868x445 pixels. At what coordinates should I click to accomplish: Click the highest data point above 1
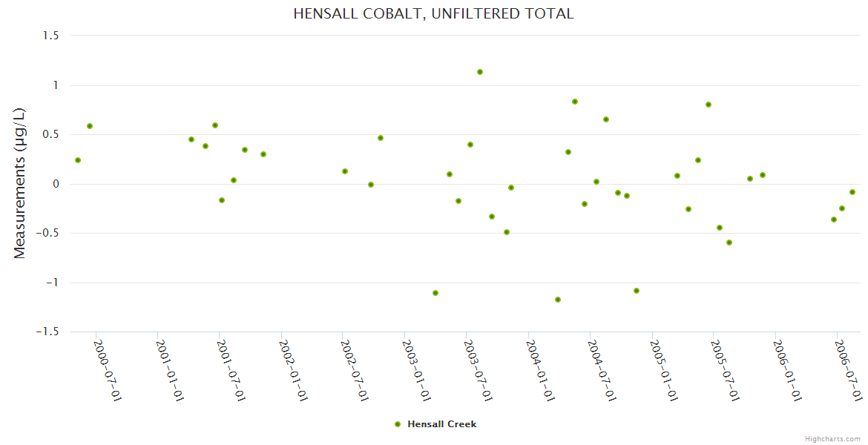coord(480,72)
